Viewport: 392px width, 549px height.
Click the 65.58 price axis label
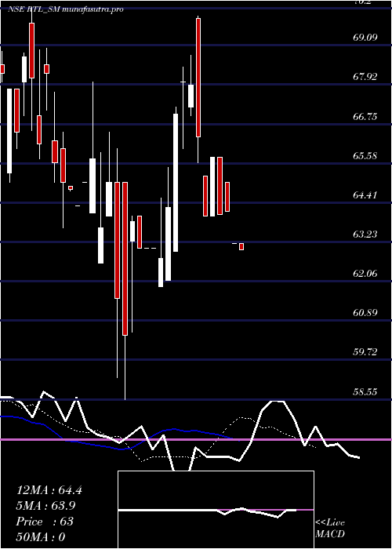(x=365, y=156)
